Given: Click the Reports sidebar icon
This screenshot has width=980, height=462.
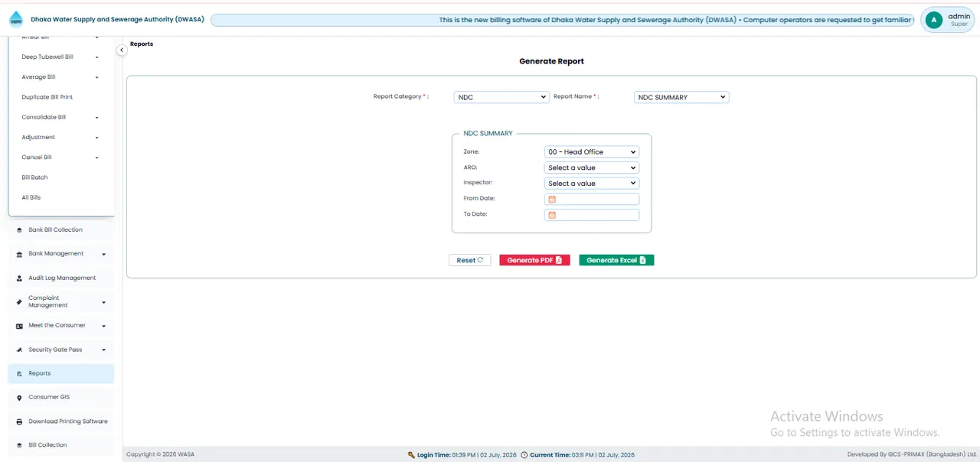Looking at the screenshot, I should click(19, 374).
